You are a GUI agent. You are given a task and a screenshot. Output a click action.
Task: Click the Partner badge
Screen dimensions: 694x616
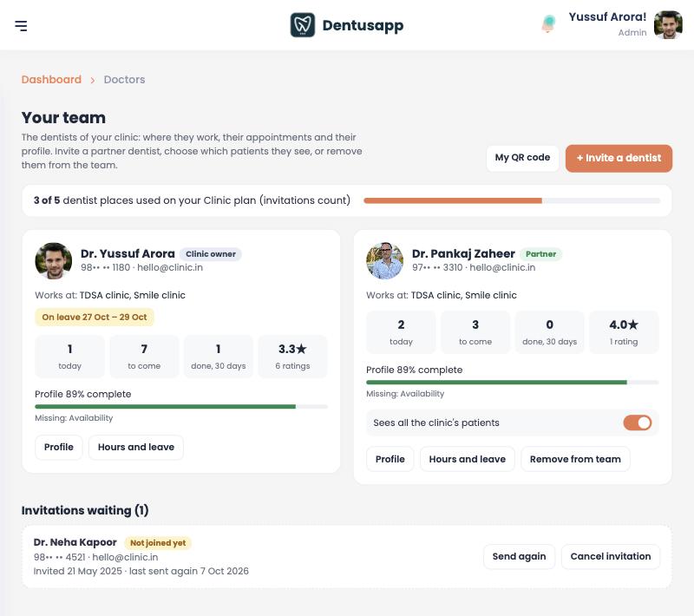(540, 254)
